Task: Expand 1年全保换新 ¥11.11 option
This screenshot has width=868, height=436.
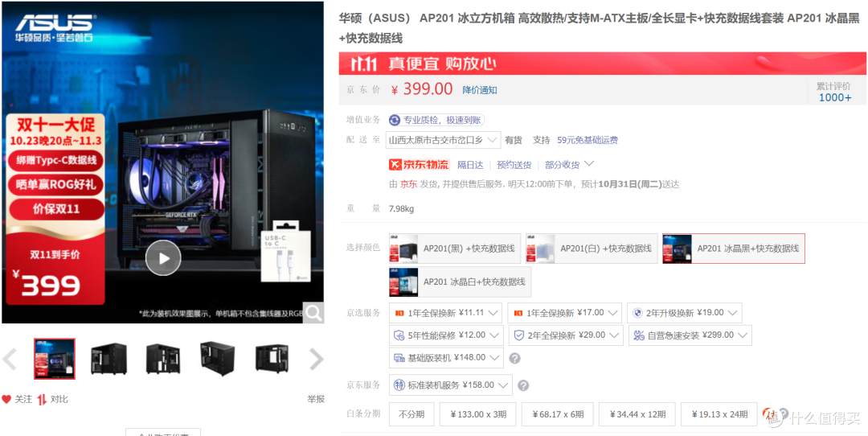Action: click(x=446, y=313)
